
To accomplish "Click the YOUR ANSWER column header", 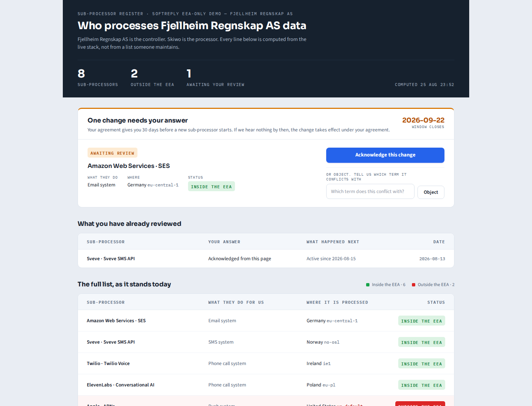I will click(x=224, y=242).
